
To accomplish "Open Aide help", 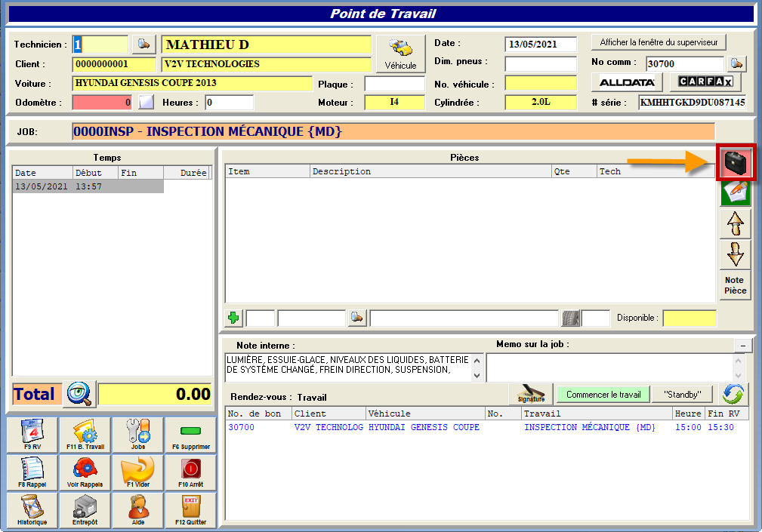I will click(x=138, y=511).
